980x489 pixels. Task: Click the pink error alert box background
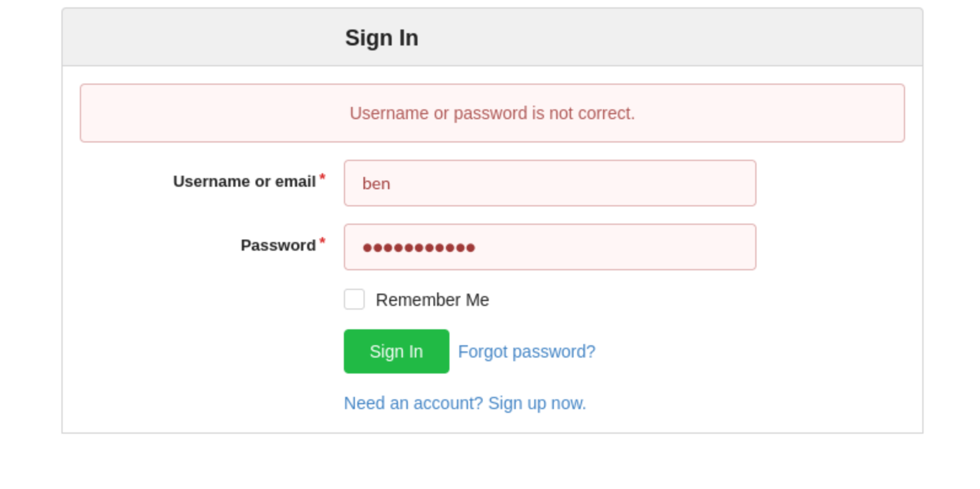click(x=184, y=113)
